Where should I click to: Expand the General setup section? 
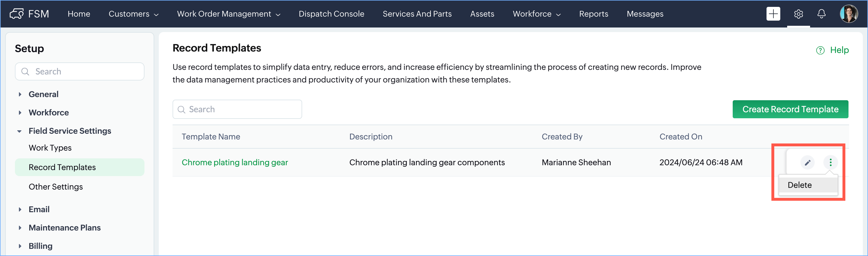click(20, 94)
